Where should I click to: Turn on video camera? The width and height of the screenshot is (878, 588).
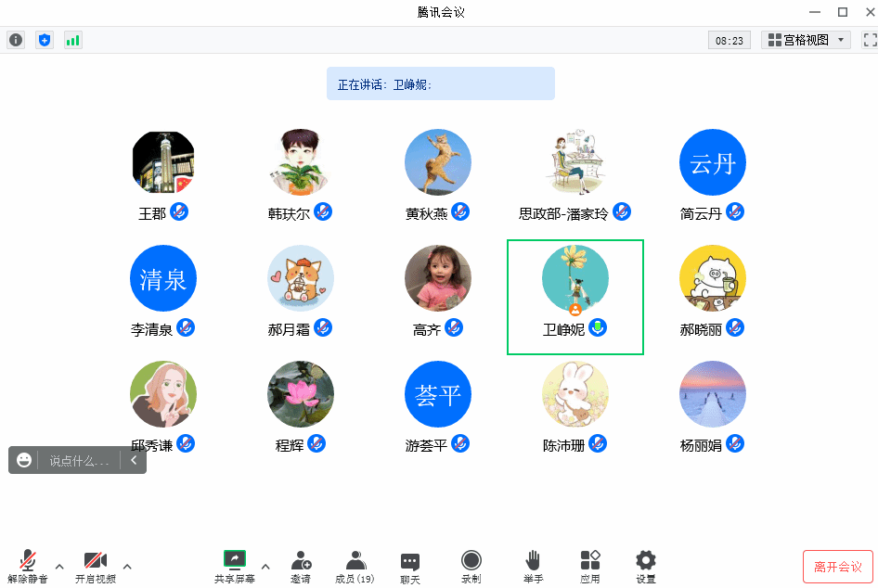96,567
